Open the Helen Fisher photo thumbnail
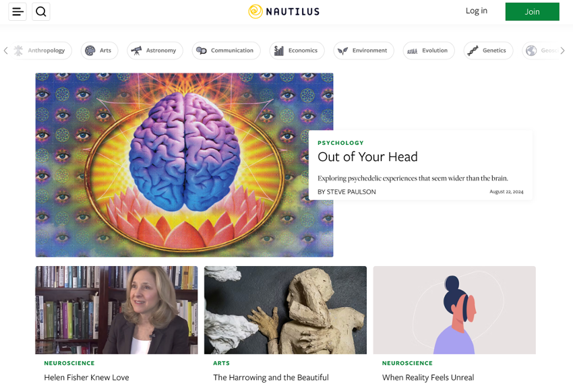The height and width of the screenshot is (392, 573). pos(116,310)
